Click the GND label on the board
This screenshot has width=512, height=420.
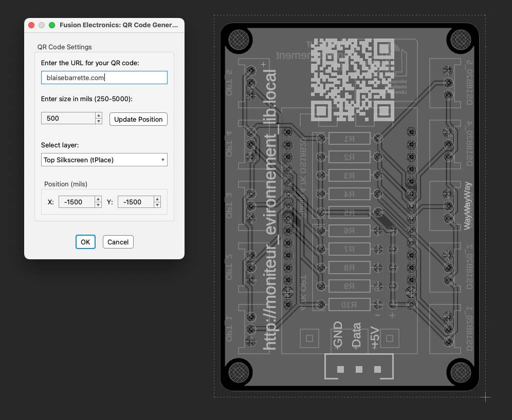(338, 335)
